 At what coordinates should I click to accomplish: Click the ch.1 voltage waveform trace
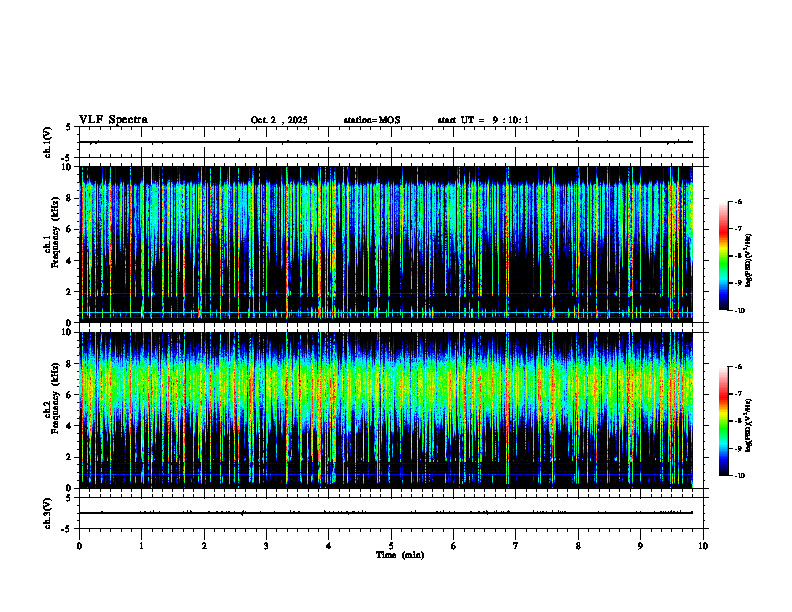click(x=386, y=142)
